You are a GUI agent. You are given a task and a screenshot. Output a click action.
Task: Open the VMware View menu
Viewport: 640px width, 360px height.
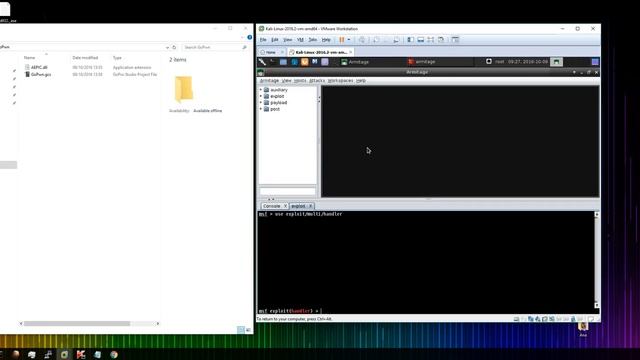287,40
